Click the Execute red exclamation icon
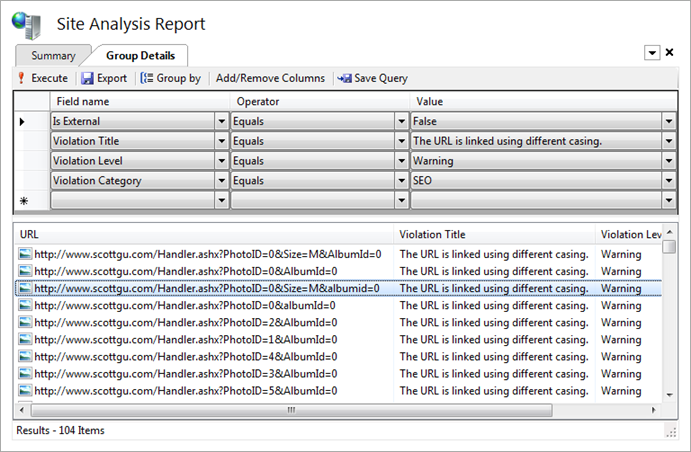Image resolution: width=691 pixels, height=452 pixels. click(x=21, y=78)
